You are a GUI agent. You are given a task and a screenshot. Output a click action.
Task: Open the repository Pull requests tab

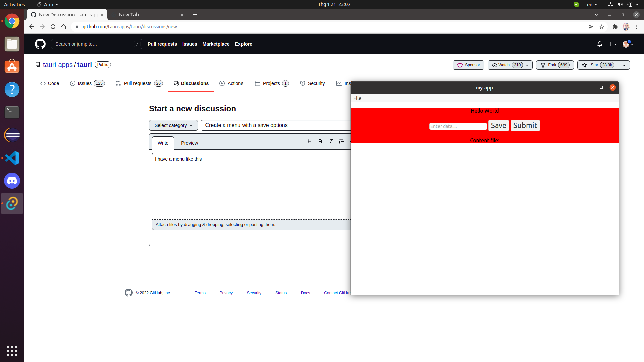(139, 83)
